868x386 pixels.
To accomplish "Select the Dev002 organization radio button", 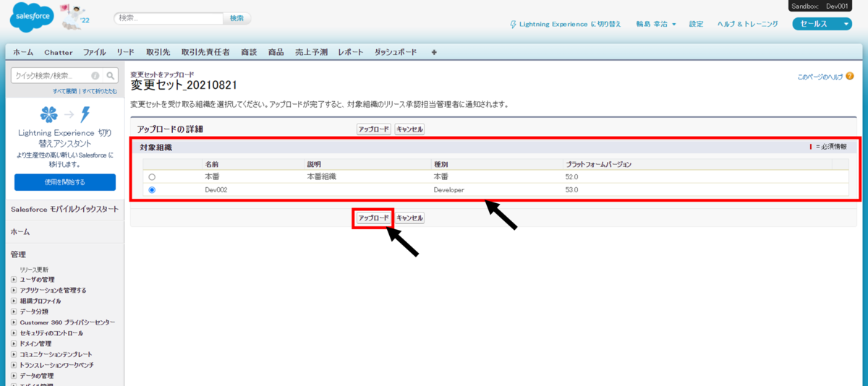I will 152,190.
